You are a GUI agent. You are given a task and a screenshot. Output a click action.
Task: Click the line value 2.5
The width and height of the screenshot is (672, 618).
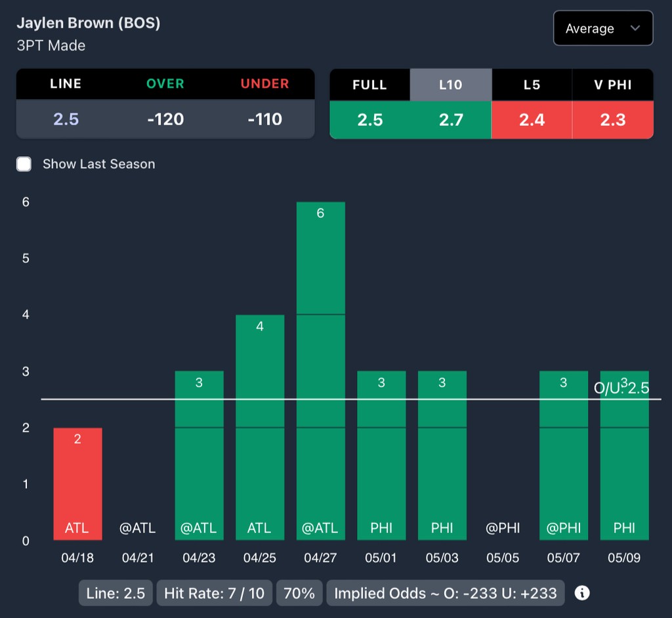(x=66, y=119)
